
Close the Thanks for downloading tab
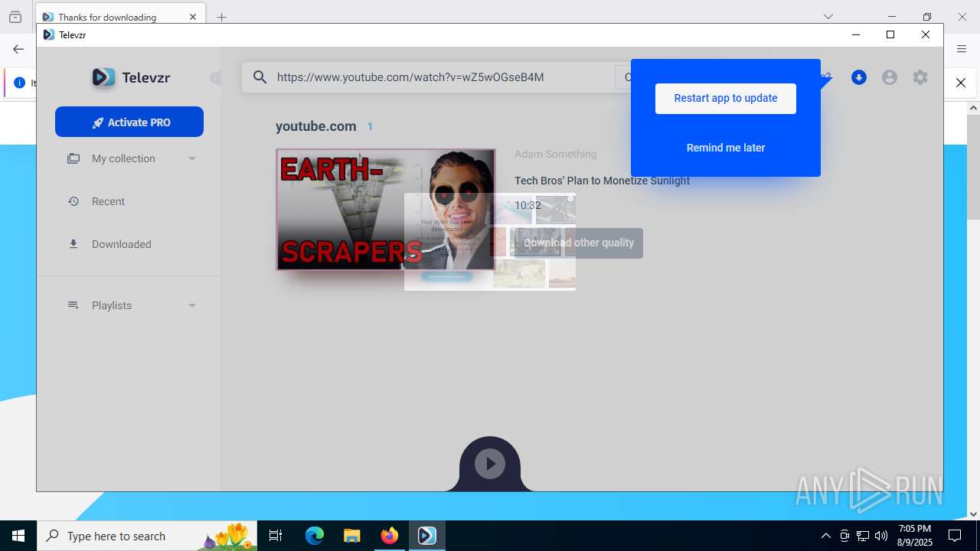point(193,17)
